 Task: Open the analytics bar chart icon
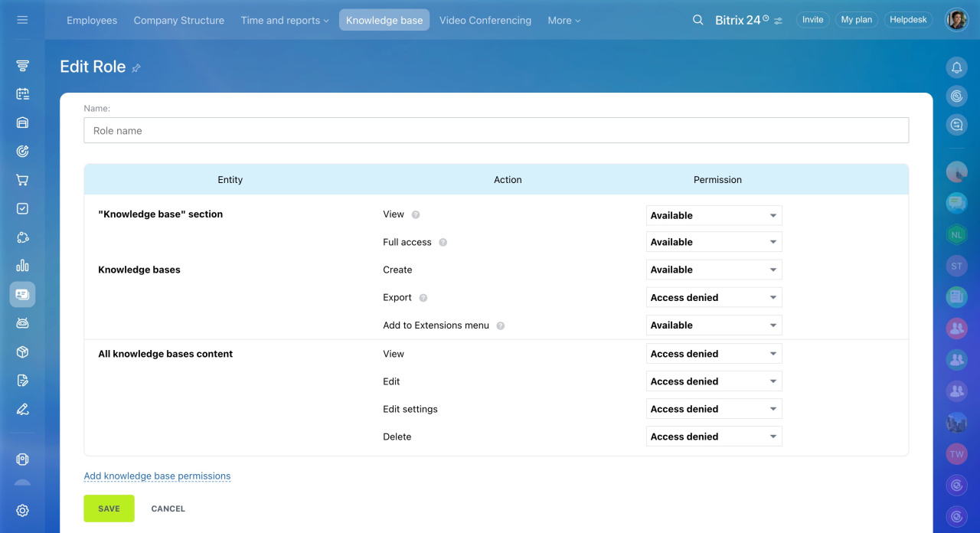pos(22,266)
